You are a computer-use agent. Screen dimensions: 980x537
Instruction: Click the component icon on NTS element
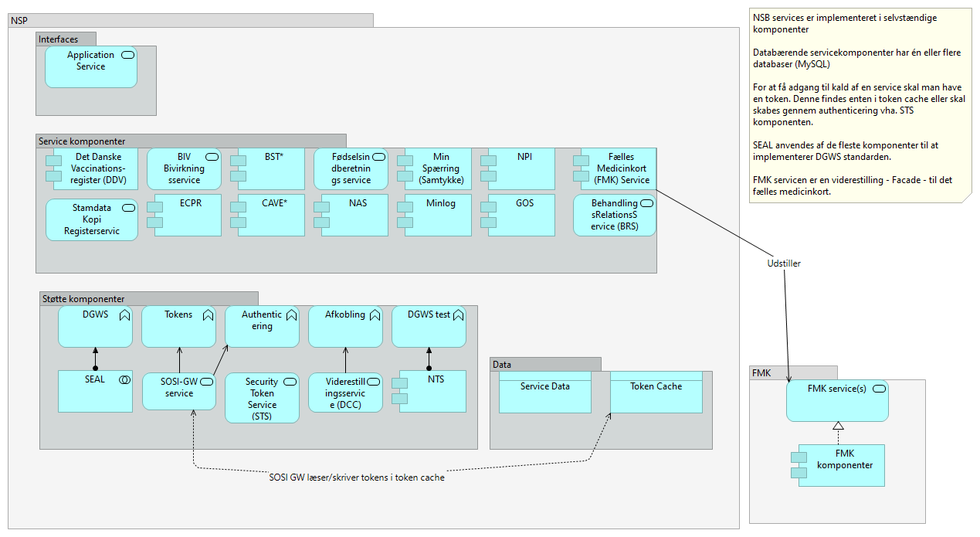(x=399, y=390)
